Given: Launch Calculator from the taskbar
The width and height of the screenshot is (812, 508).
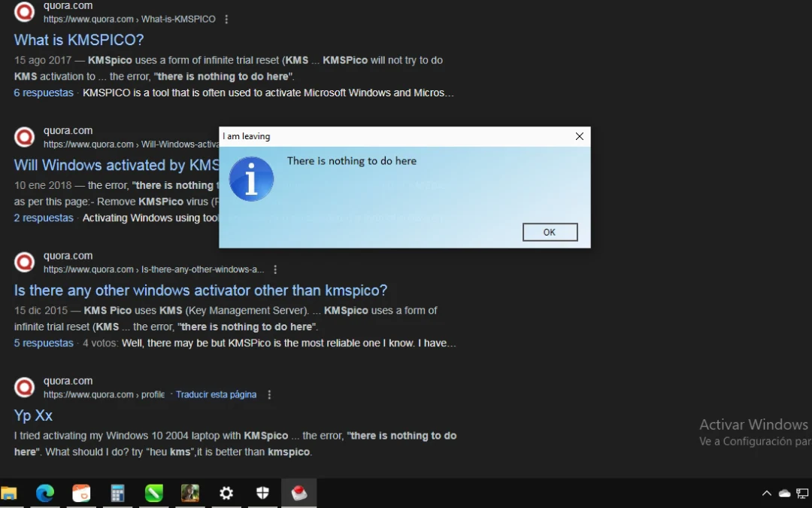Looking at the screenshot, I should (x=117, y=493).
